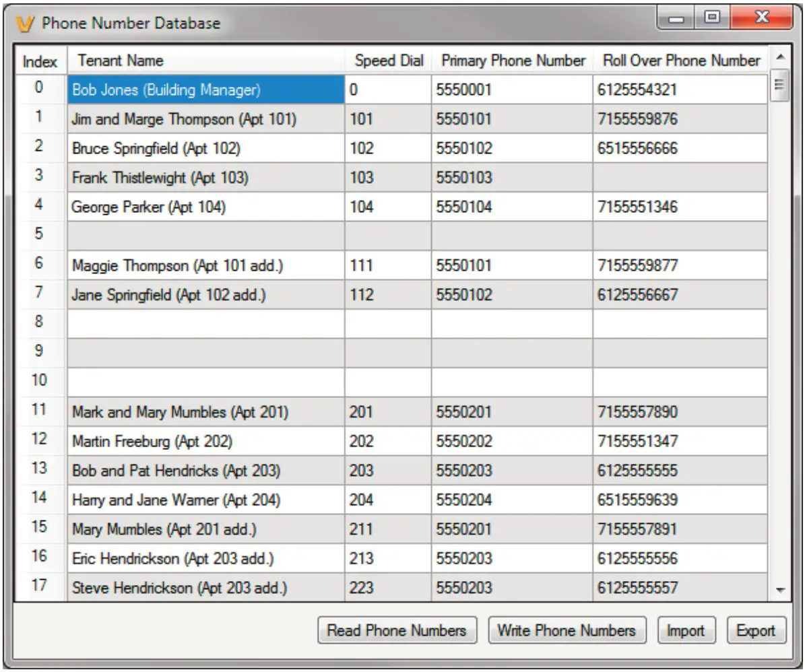Select Mary Mumbles (Apt 201 add.) cell
805x672 pixels.
[x=206, y=529]
